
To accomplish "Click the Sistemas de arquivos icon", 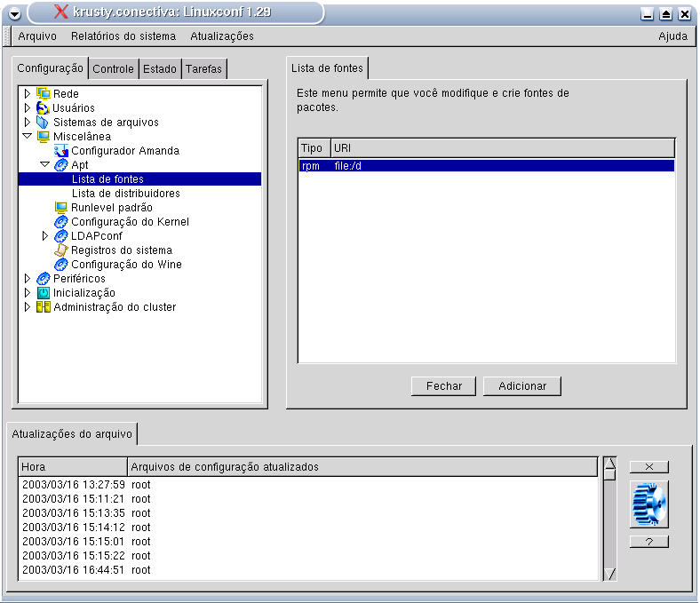I will pos(43,122).
